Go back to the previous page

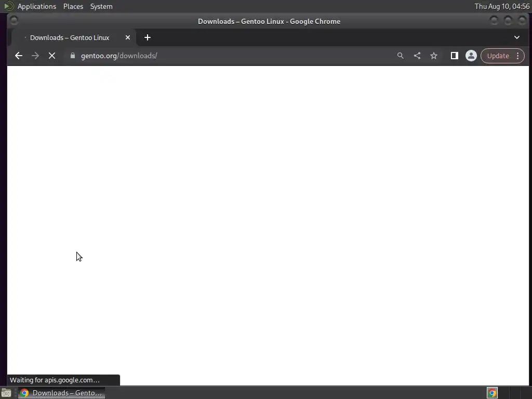pyautogui.click(x=19, y=56)
